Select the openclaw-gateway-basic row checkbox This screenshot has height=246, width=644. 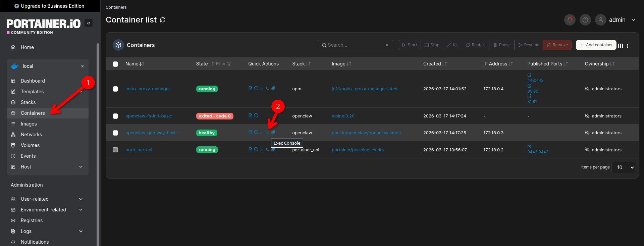115,133
